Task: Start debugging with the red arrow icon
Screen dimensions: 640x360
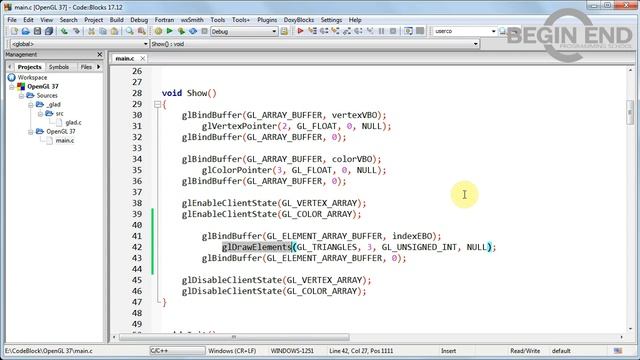Action: pyautogui.click(x=300, y=31)
